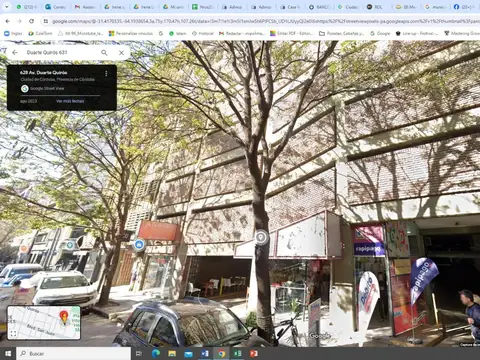The image size is (480, 360).
Task: Switch to the 'Casa V' browser tab
Action: pyautogui.click(x=290, y=7)
